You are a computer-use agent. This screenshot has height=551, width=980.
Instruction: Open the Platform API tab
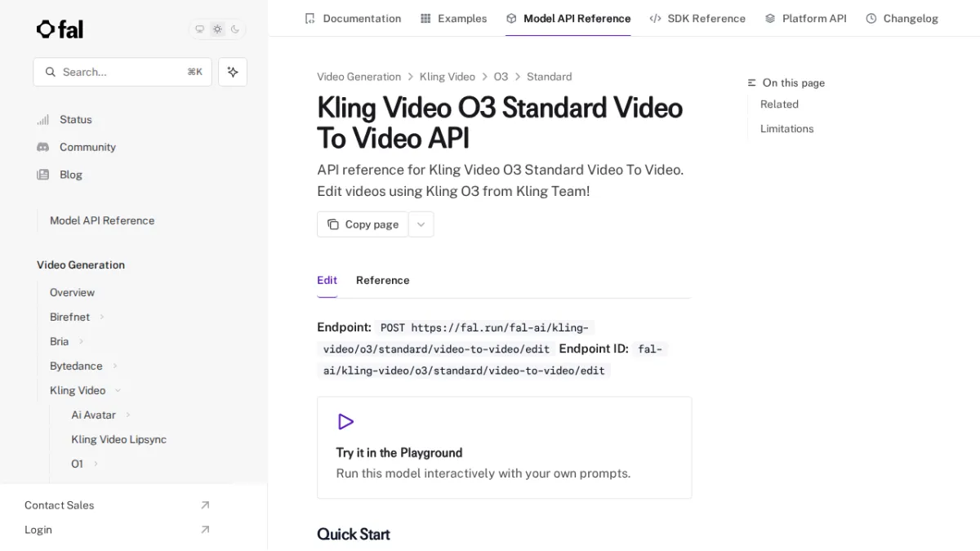pyautogui.click(x=806, y=18)
